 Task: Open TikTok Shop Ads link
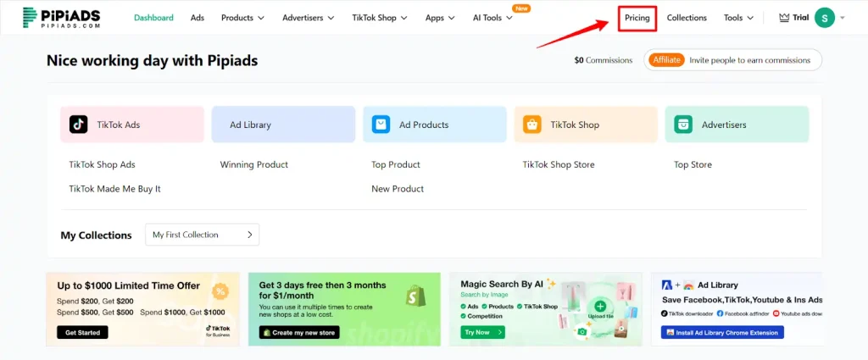[x=102, y=165]
